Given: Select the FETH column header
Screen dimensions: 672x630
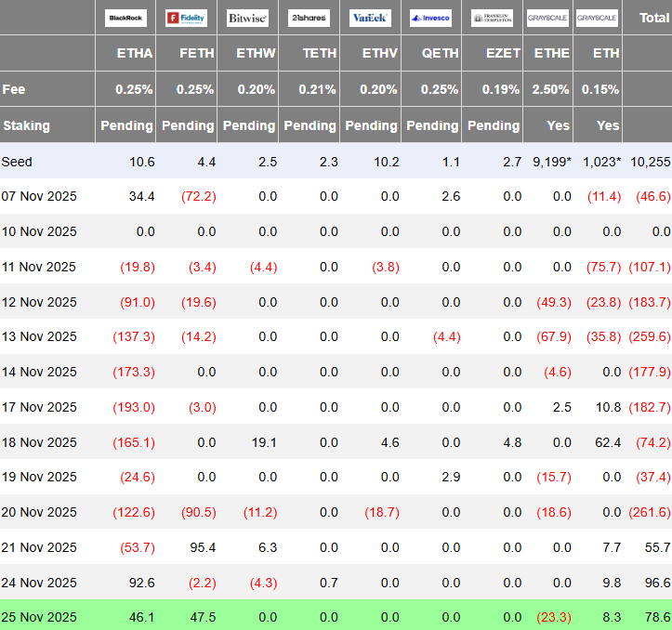Looking at the screenshot, I should [x=196, y=54].
